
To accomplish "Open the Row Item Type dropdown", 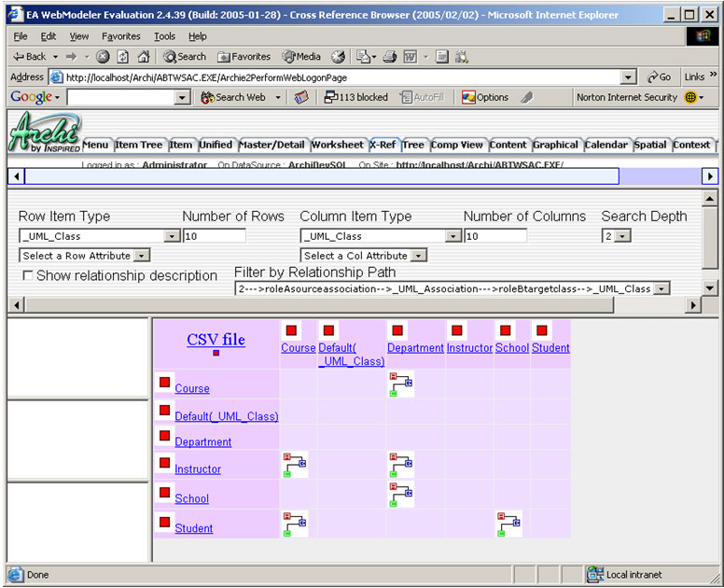I will [x=172, y=237].
